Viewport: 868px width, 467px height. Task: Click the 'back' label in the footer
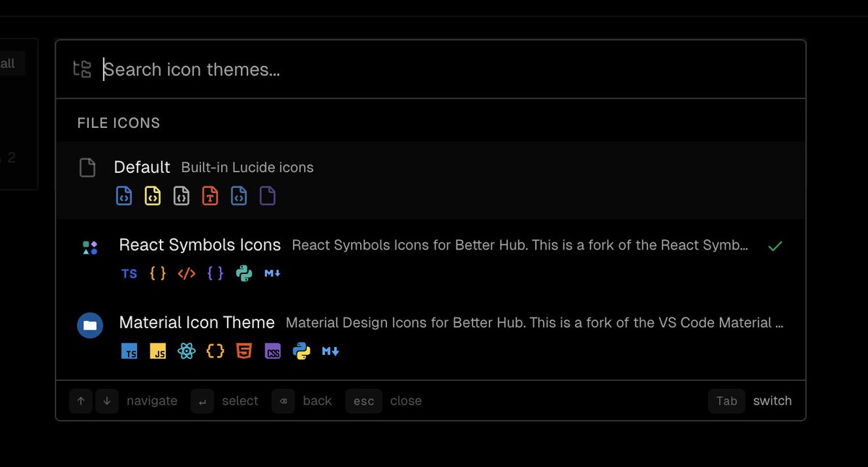tap(318, 401)
